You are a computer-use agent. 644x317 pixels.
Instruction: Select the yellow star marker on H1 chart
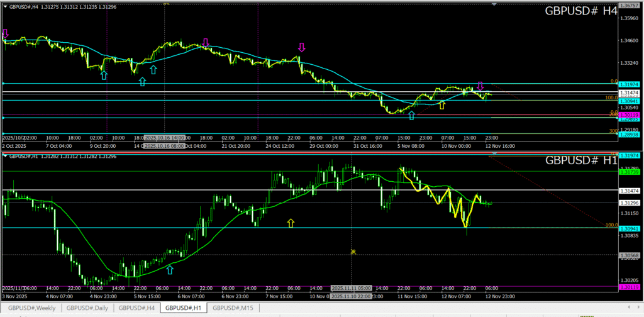click(353, 252)
